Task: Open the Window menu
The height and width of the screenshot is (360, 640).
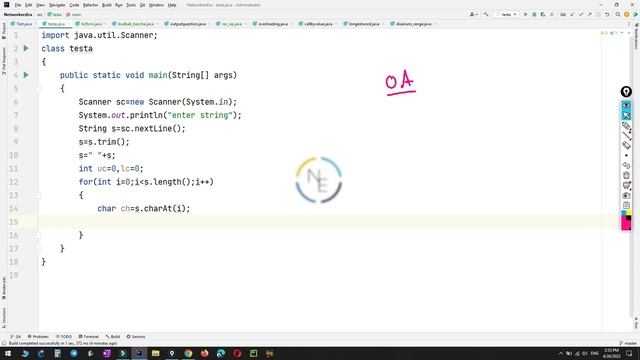Action: pyautogui.click(x=156, y=5)
